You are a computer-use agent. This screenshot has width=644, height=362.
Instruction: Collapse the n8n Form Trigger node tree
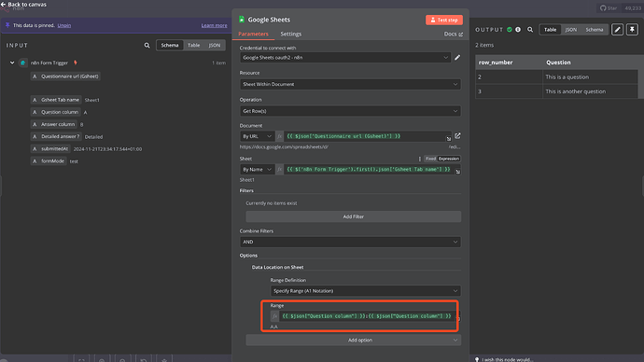(12, 63)
